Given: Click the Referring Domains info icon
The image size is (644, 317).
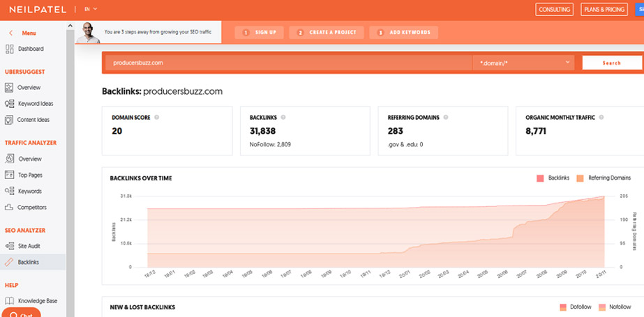Looking at the screenshot, I should [446, 117].
